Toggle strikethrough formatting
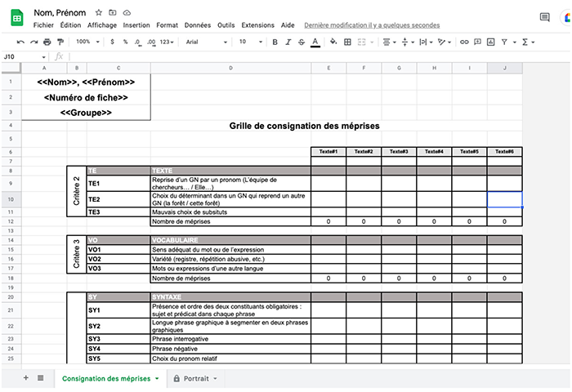 click(302, 42)
